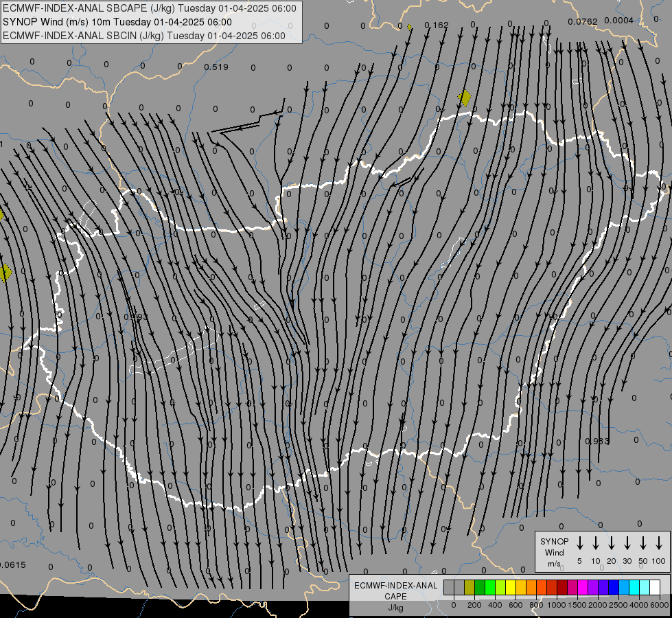The image size is (672, 618).
Task: Click the wind legend arrow above 50
Action: click(x=643, y=543)
